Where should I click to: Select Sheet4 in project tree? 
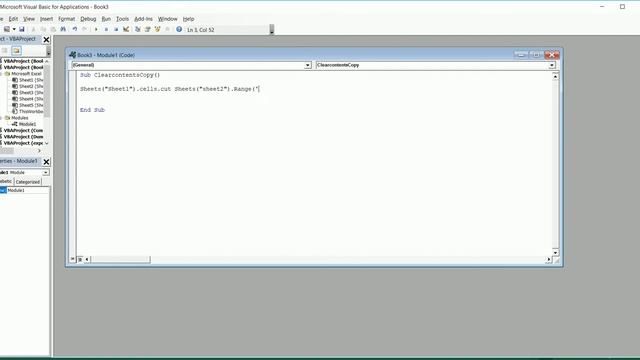tap(28, 99)
